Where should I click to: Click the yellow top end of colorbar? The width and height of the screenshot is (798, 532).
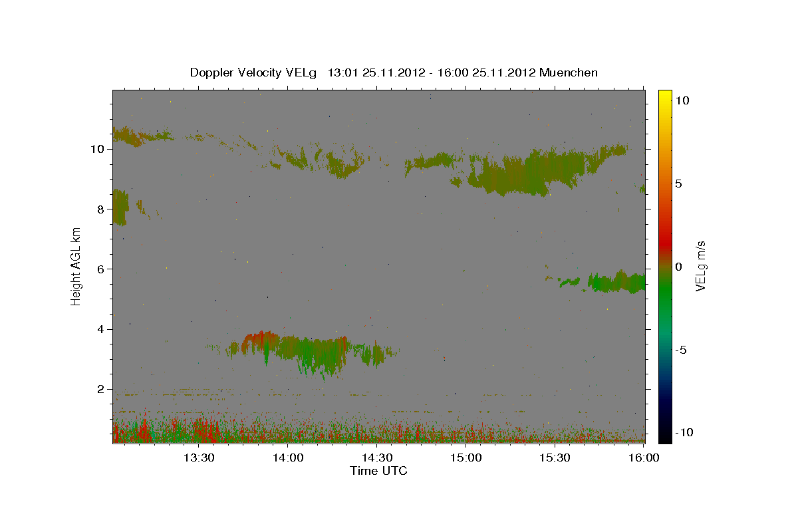pyautogui.click(x=665, y=94)
